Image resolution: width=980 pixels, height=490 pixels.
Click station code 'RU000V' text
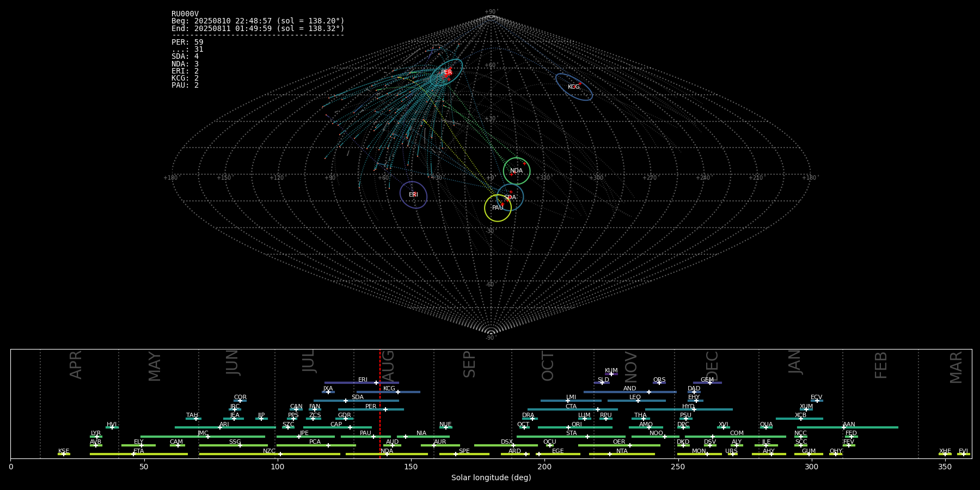[x=185, y=14]
